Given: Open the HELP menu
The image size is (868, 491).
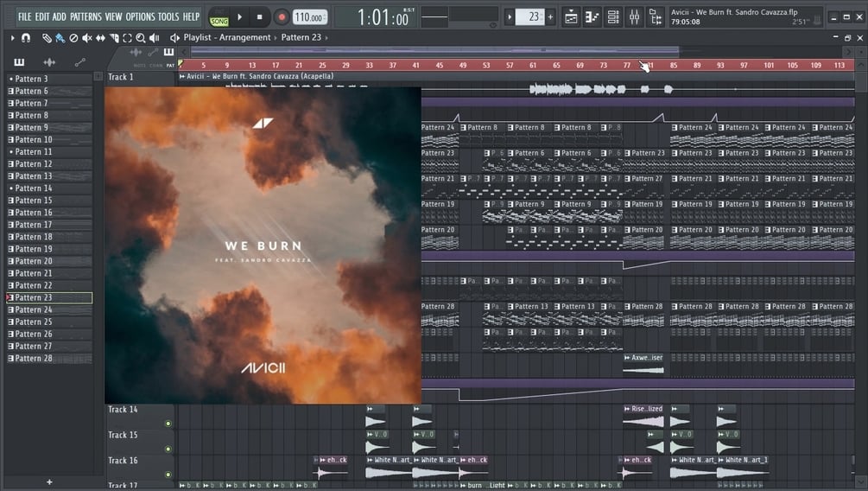Looking at the screenshot, I should 191,16.
